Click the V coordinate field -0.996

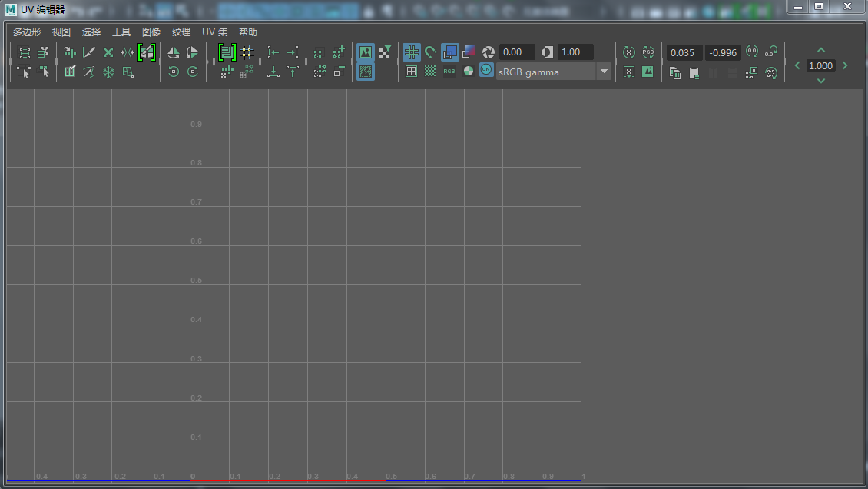click(723, 52)
